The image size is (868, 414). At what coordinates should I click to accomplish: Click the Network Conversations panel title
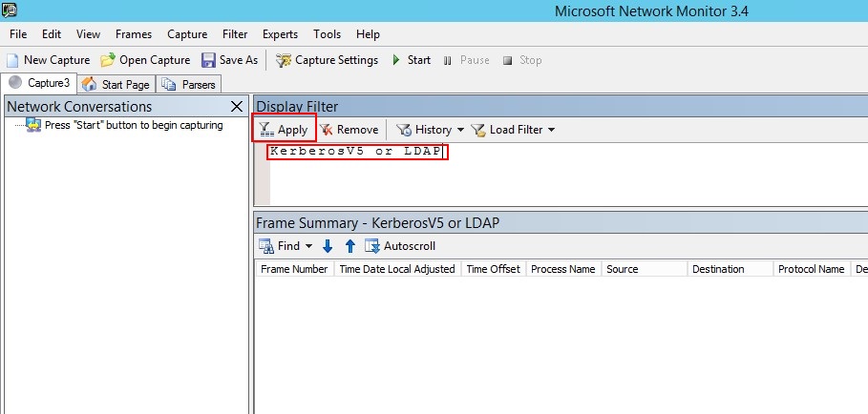point(79,106)
